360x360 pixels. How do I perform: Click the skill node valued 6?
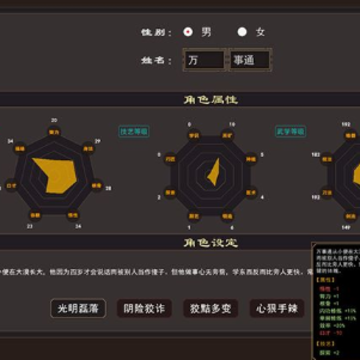click(227, 216)
